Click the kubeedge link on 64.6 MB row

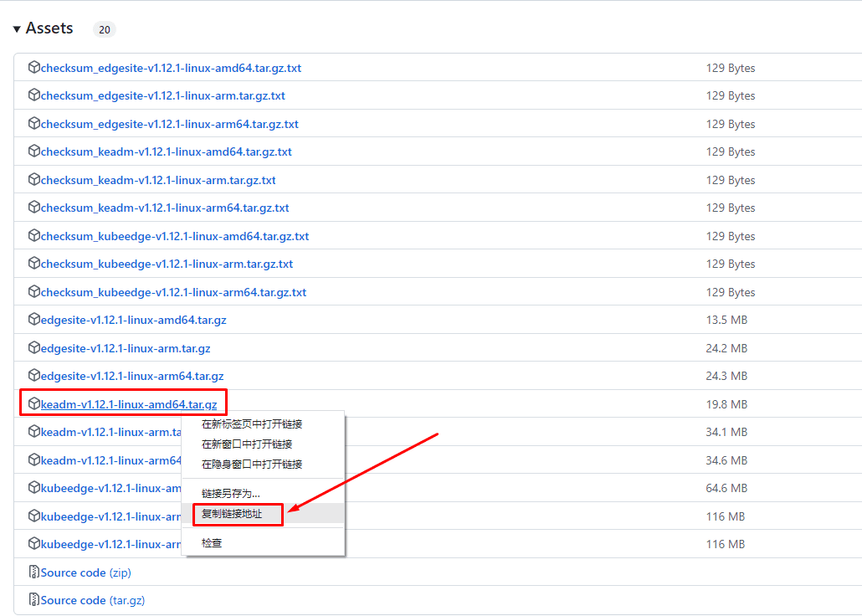tap(111, 489)
